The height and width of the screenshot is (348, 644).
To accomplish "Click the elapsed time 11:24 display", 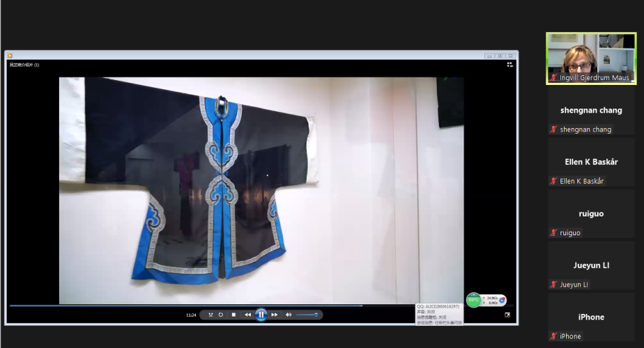I will tap(190, 315).
